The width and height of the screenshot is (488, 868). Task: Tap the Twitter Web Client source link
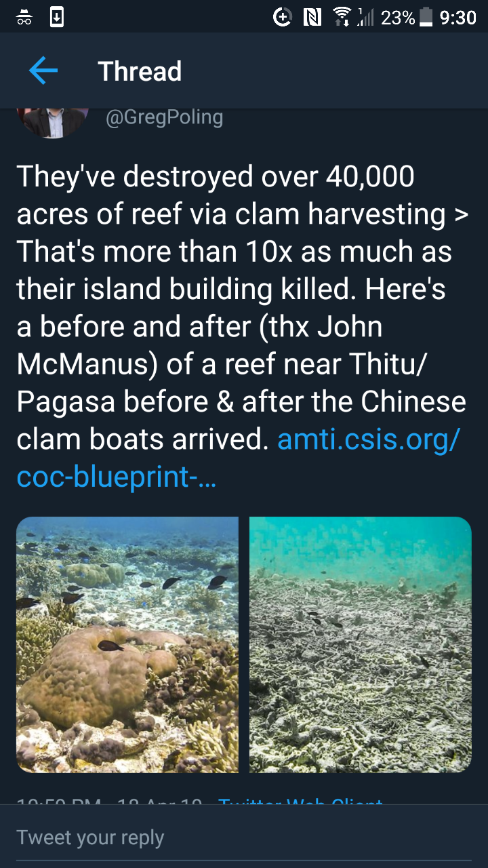300,802
